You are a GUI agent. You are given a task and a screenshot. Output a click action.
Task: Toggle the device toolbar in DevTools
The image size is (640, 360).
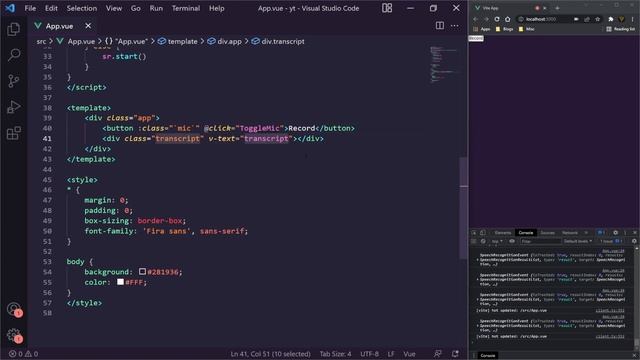tap(483, 233)
